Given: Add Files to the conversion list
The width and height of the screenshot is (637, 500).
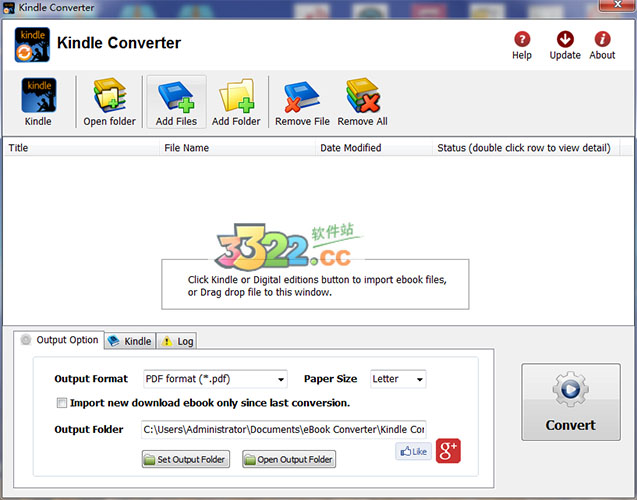Looking at the screenshot, I should 176,102.
